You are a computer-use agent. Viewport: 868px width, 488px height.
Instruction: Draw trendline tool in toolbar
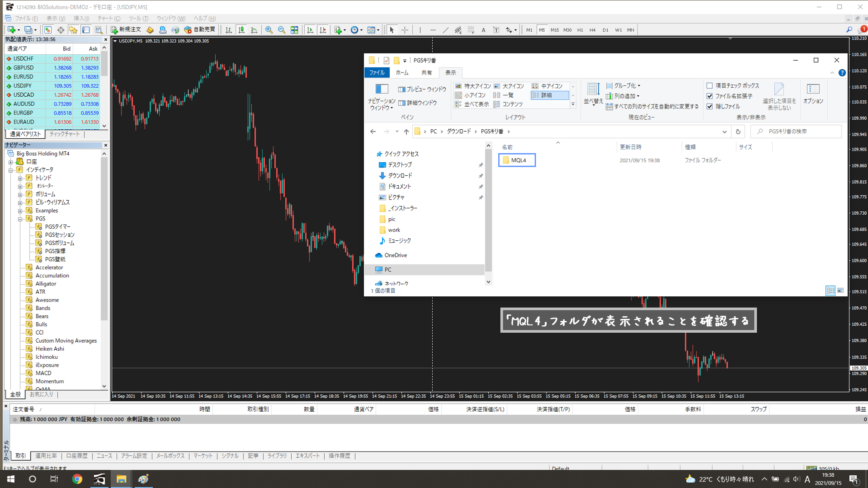(445, 30)
